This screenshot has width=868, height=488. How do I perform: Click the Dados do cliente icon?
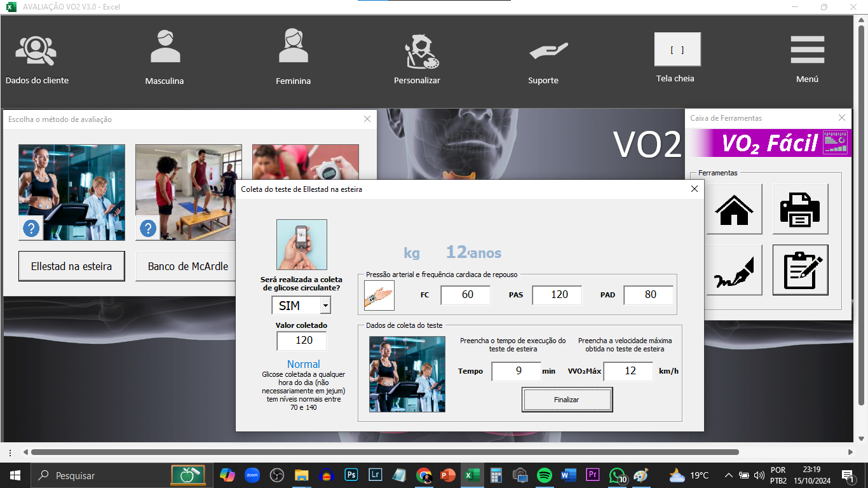coord(36,51)
